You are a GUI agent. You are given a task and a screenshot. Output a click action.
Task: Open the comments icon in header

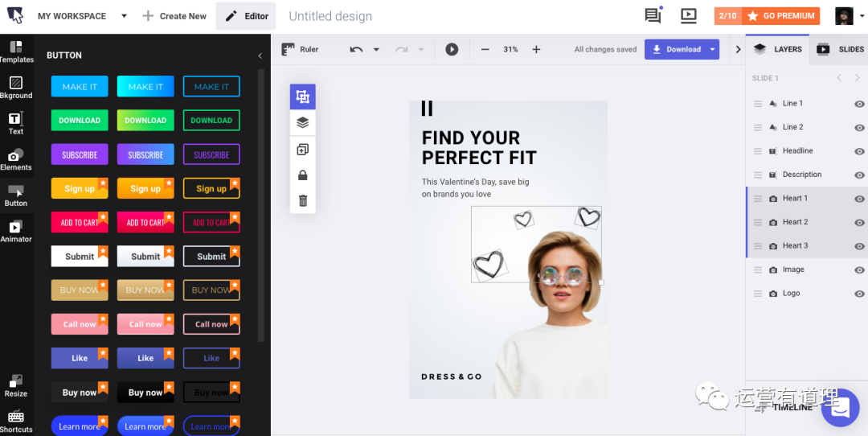[x=653, y=15]
